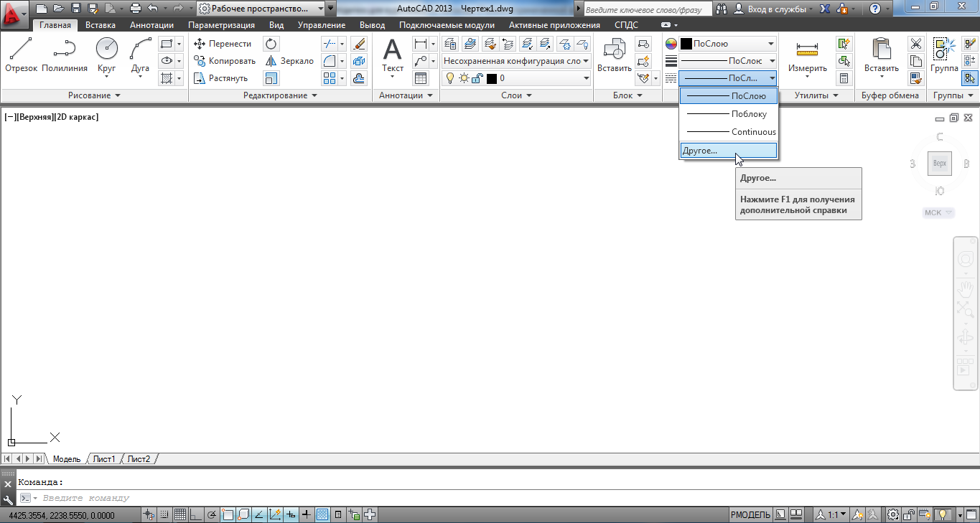980x523 pixels.
Task: Click the rotate tool icon
Action: click(271, 44)
